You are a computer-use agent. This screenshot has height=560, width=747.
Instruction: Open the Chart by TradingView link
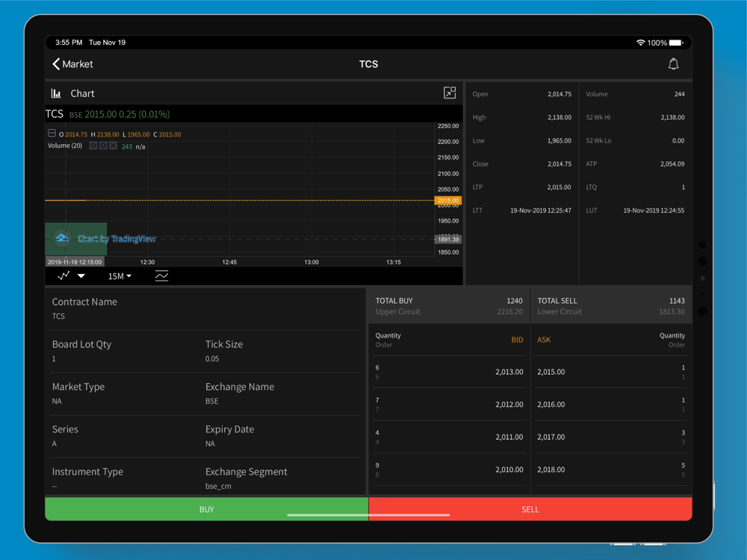click(x=117, y=239)
